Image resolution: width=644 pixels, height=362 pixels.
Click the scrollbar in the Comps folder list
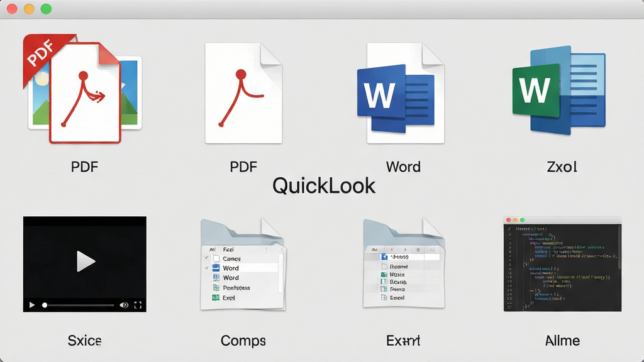tap(281, 273)
